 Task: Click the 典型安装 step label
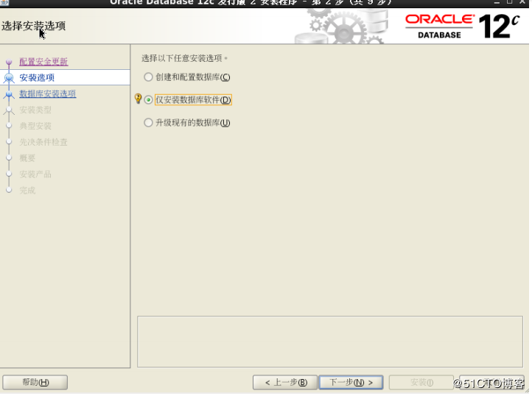click(35, 126)
